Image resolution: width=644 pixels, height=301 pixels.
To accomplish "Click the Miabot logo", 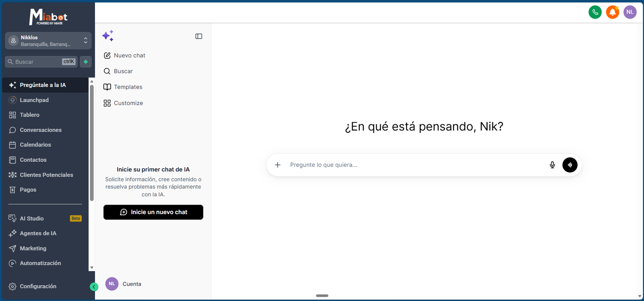I will point(48,17).
